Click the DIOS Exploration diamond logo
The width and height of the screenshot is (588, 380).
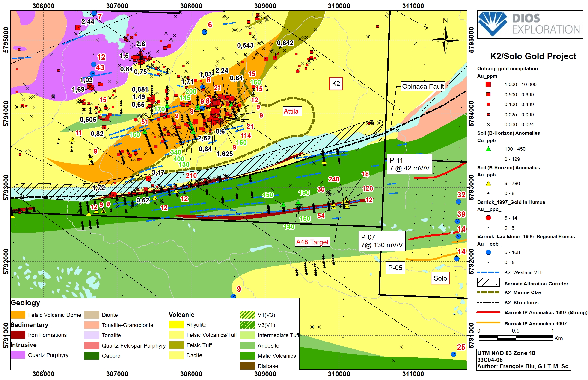(x=493, y=24)
